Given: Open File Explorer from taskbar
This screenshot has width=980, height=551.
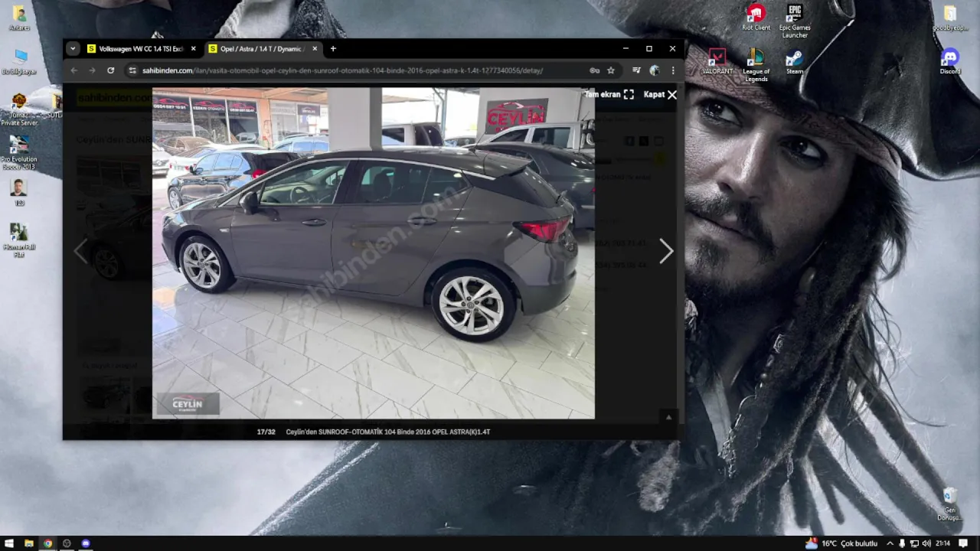Looking at the screenshot, I should pos(28,543).
